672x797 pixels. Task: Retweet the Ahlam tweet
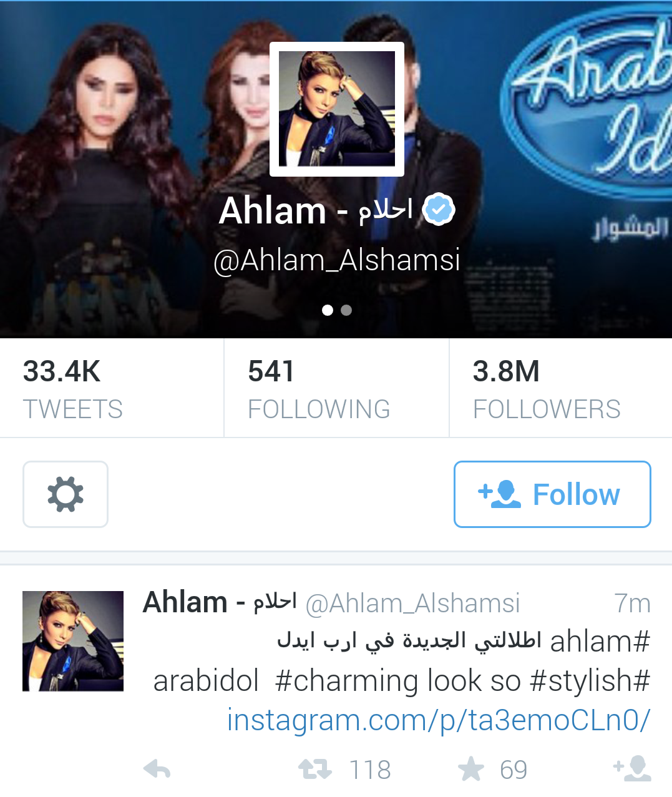tap(315, 770)
